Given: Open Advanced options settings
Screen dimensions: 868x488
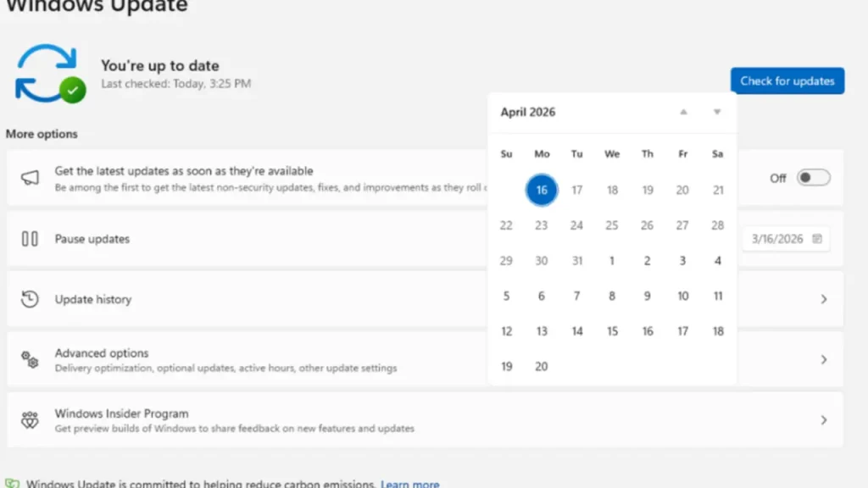Looking at the screenshot, I should point(823,359).
